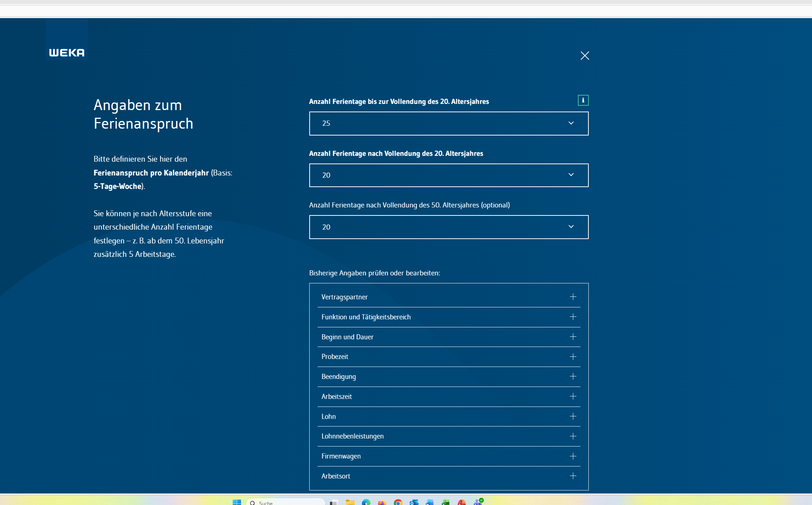Click the Windows Start button in taskbar
This screenshot has width=812, height=505.
pyautogui.click(x=237, y=502)
